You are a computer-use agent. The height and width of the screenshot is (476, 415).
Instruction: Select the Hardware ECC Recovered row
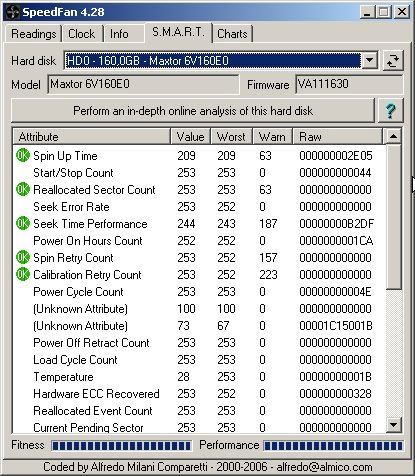tap(199, 393)
